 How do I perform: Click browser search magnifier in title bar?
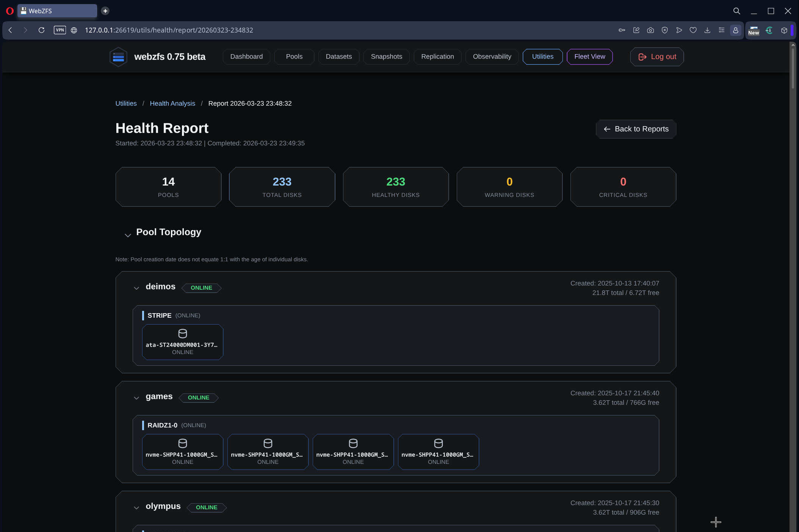click(736, 11)
